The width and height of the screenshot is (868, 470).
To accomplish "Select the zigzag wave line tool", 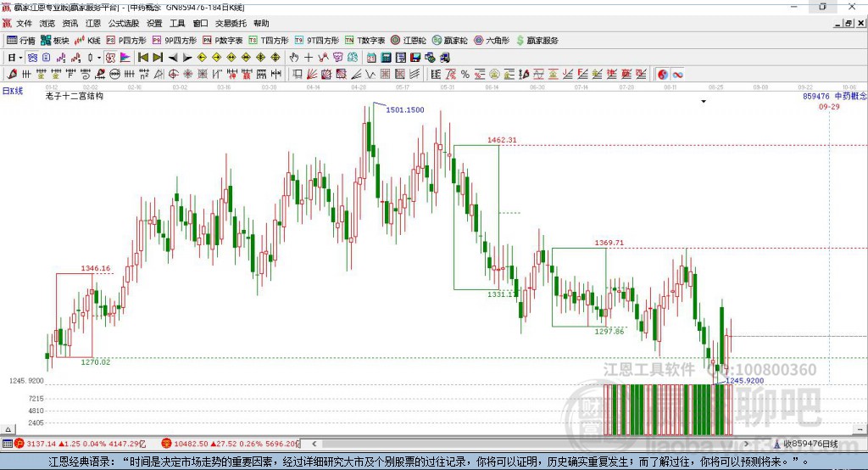I will (370, 75).
